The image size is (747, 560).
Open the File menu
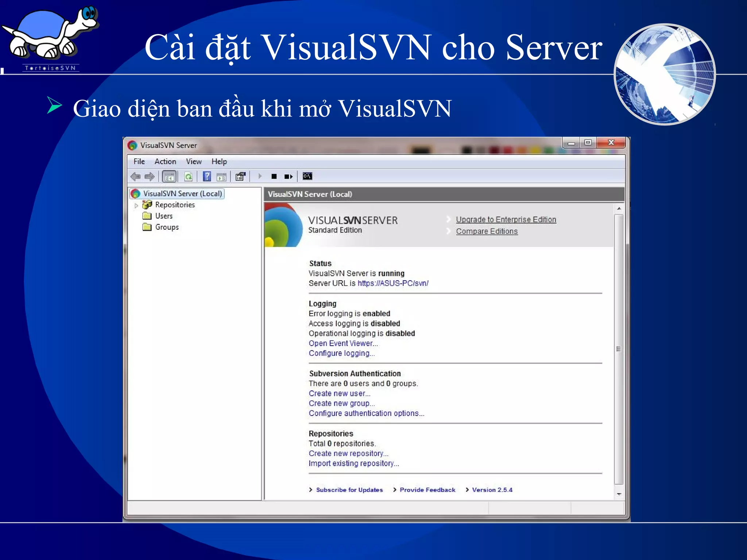click(x=139, y=162)
